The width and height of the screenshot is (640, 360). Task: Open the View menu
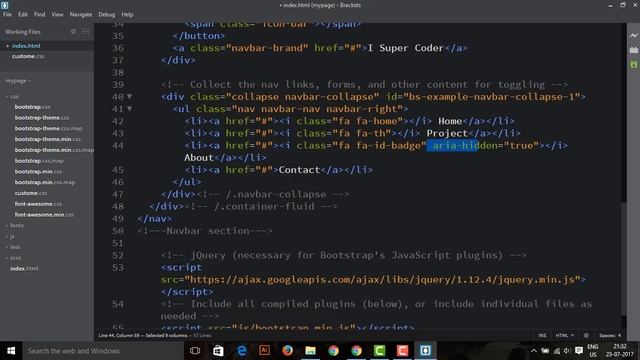pos(57,14)
